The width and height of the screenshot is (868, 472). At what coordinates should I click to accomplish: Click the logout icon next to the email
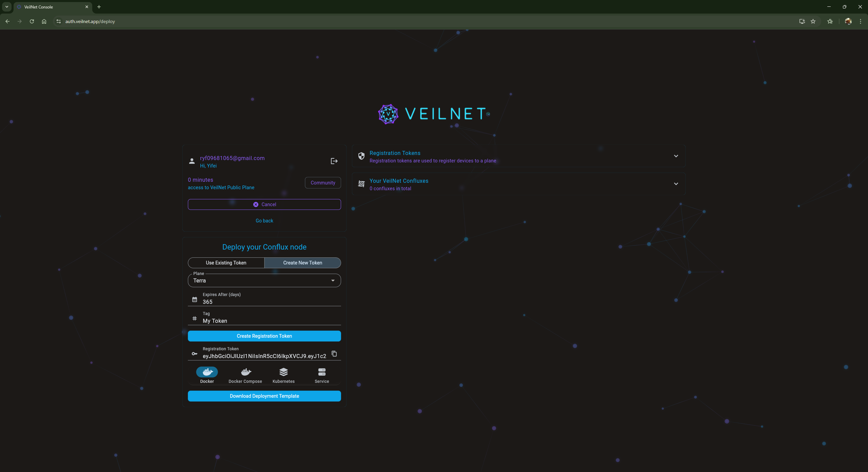(334, 161)
